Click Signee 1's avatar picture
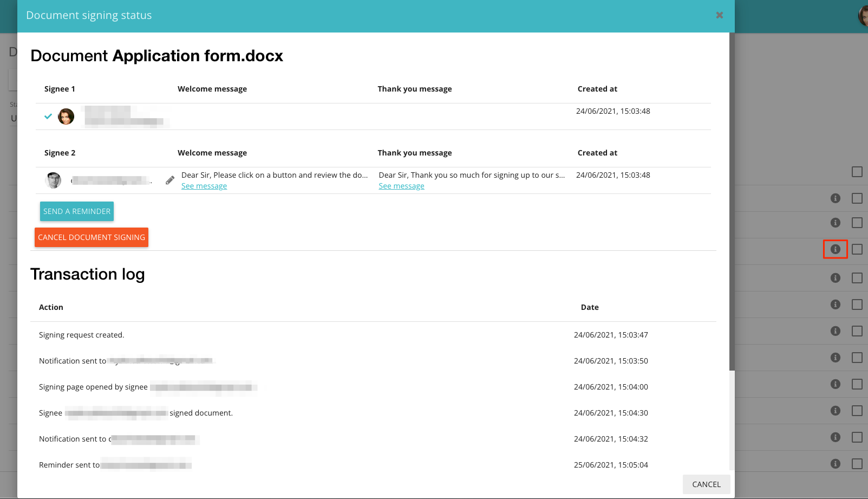The height and width of the screenshot is (499, 868). (x=66, y=116)
